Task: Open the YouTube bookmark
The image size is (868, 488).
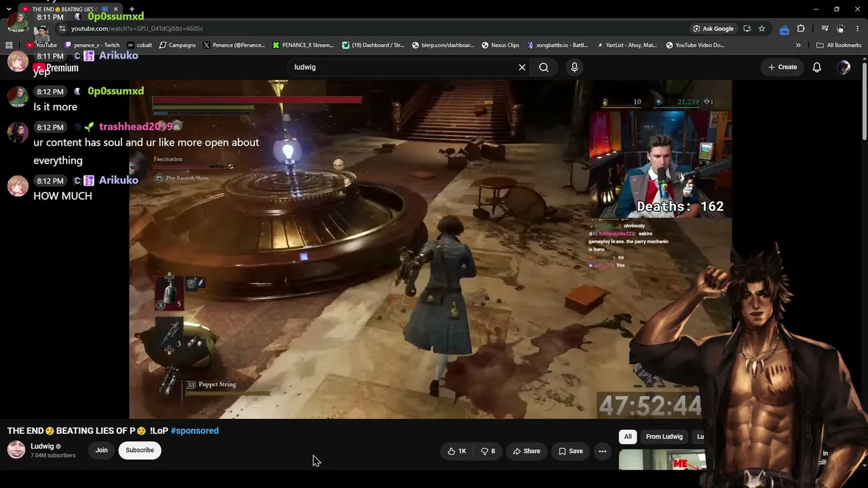Action: (x=41, y=45)
